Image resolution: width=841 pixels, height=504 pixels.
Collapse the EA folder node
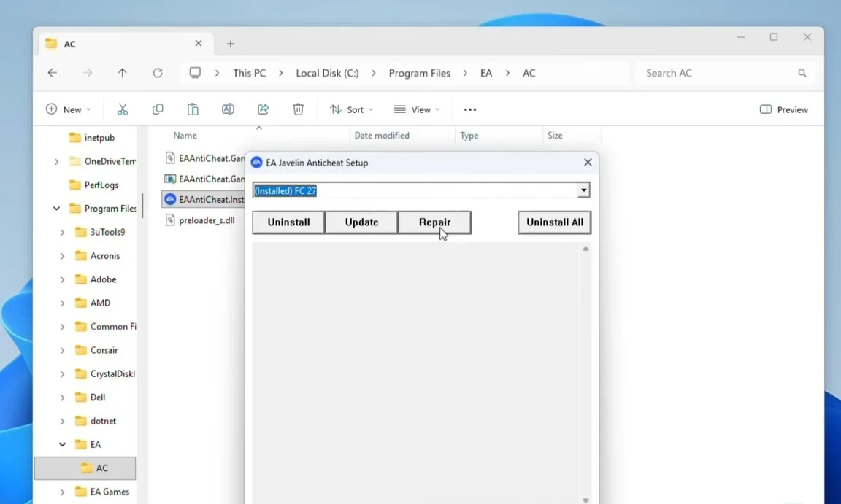pos(62,444)
